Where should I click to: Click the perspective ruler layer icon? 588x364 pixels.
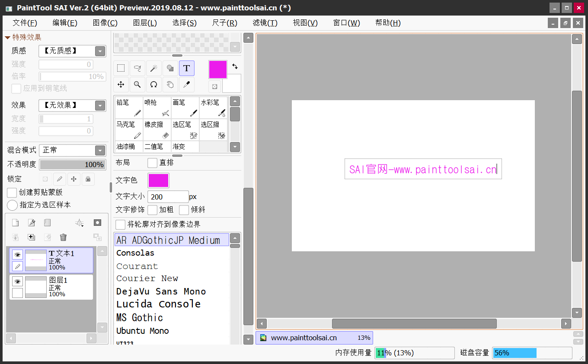[x=79, y=223]
